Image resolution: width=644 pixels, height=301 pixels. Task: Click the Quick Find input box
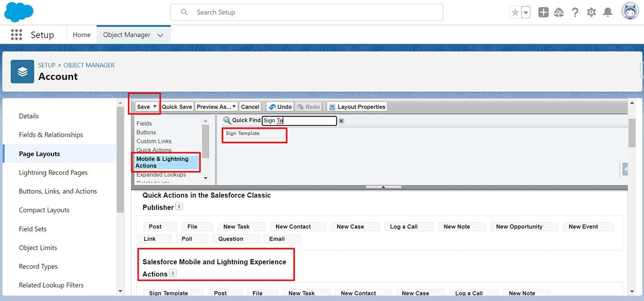click(x=299, y=120)
